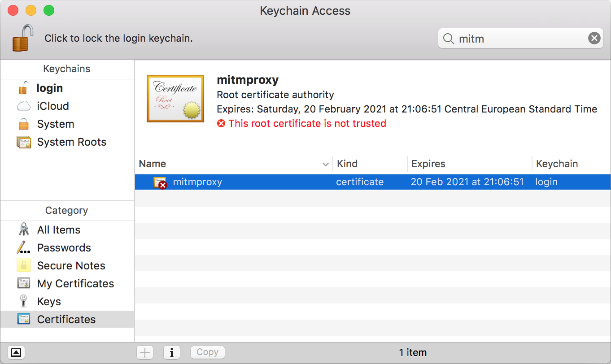611x364 pixels.
Task: Toggle the sidebar preview pane button
Action: [x=16, y=352]
